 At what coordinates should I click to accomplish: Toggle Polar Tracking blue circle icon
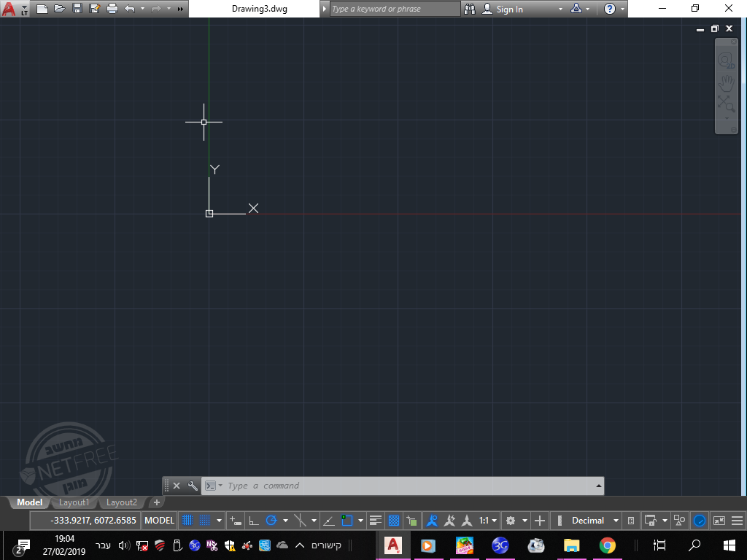(x=271, y=521)
